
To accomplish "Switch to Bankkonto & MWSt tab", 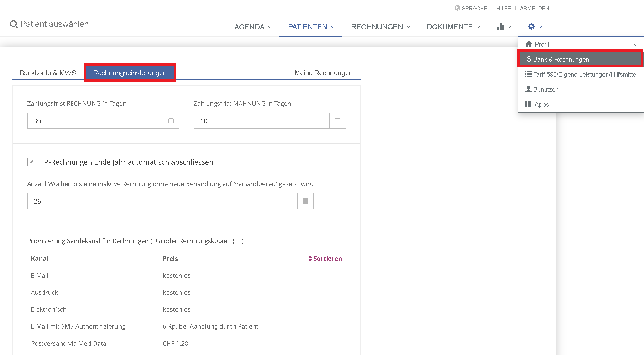I will 48,73.
